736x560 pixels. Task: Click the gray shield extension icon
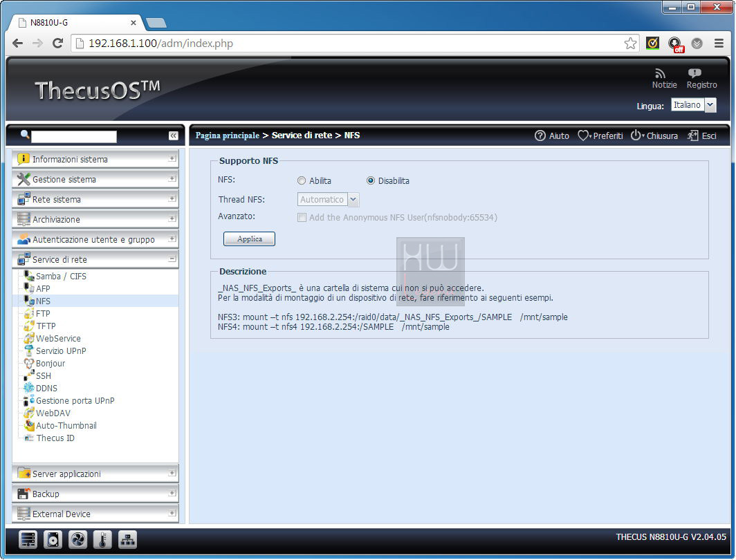click(x=697, y=44)
